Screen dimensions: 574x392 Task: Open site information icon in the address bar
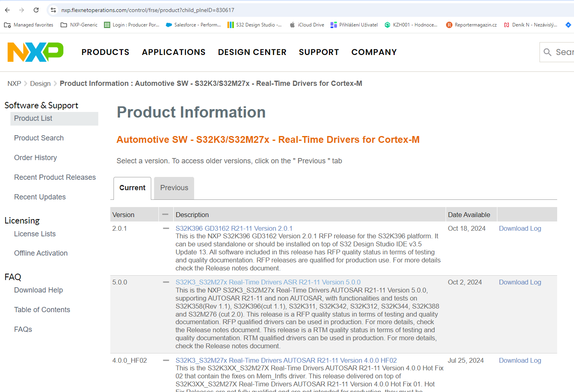pyautogui.click(x=53, y=10)
